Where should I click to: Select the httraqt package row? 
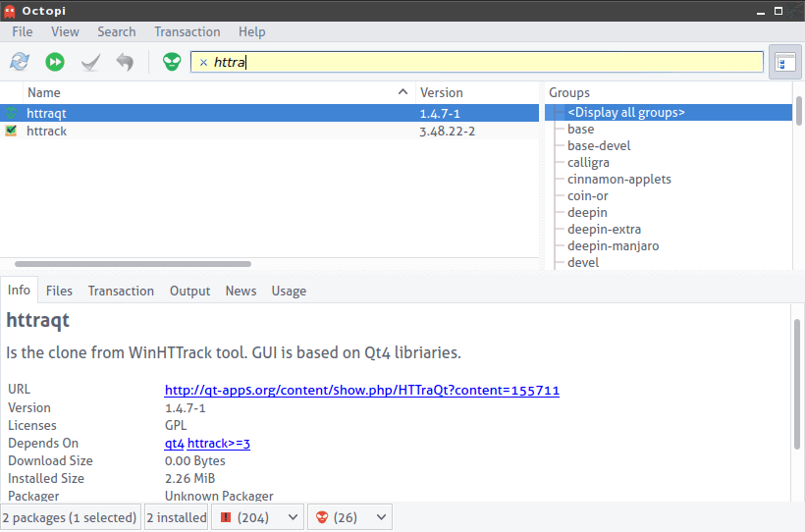(270, 113)
